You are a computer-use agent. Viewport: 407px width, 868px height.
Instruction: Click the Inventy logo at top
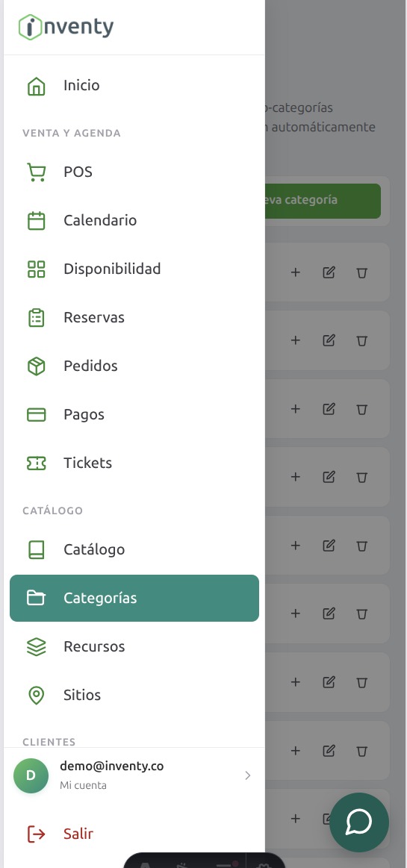[x=66, y=27]
